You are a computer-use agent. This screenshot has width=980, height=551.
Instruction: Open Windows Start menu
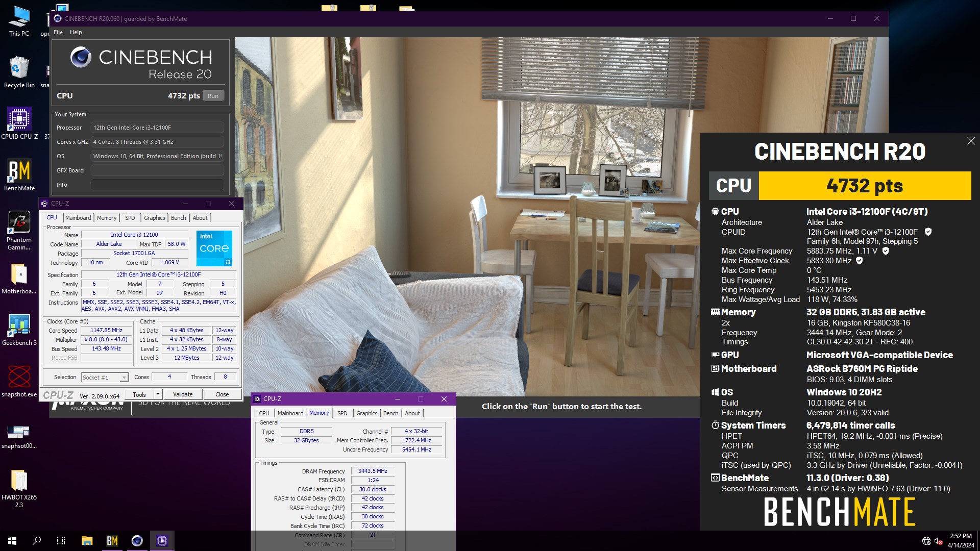click(x=12, y=541)
